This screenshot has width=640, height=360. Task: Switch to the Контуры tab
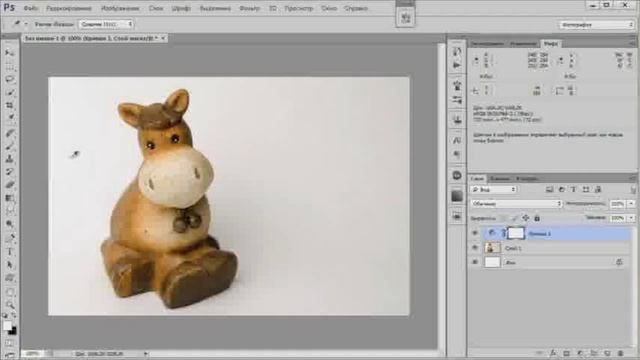527,179
